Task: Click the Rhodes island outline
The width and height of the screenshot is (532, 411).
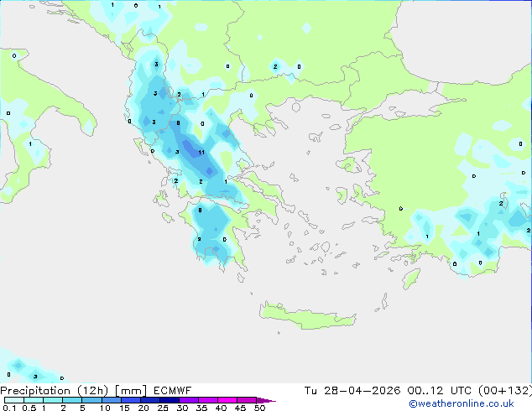Action: coord(411,278)
